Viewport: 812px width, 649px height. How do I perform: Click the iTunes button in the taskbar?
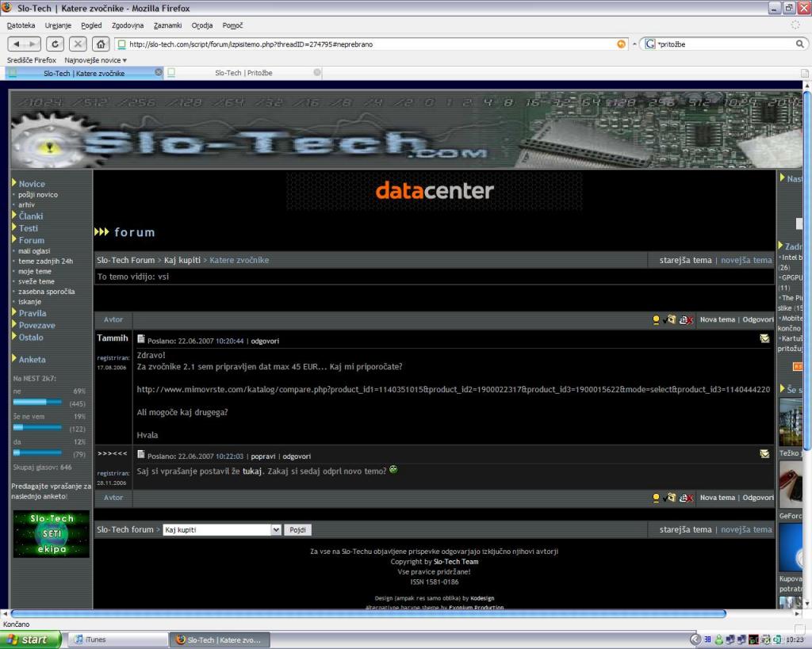coord(117,639)
